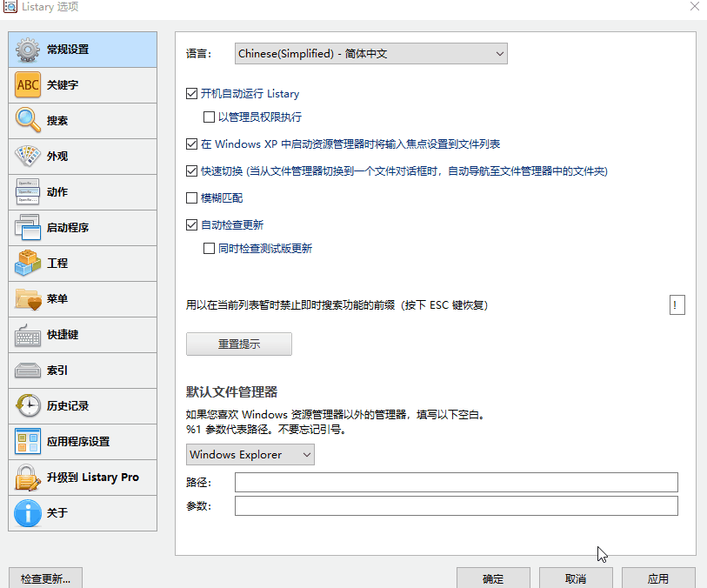
Task: Toggle the Windows XP 输入焦点 checkbox
Action: pos(191,144)
